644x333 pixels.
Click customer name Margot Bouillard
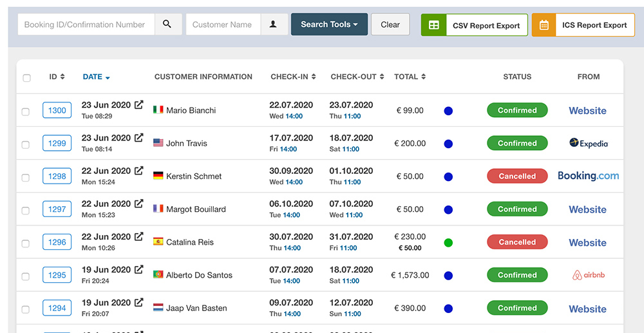pos(196,209)
